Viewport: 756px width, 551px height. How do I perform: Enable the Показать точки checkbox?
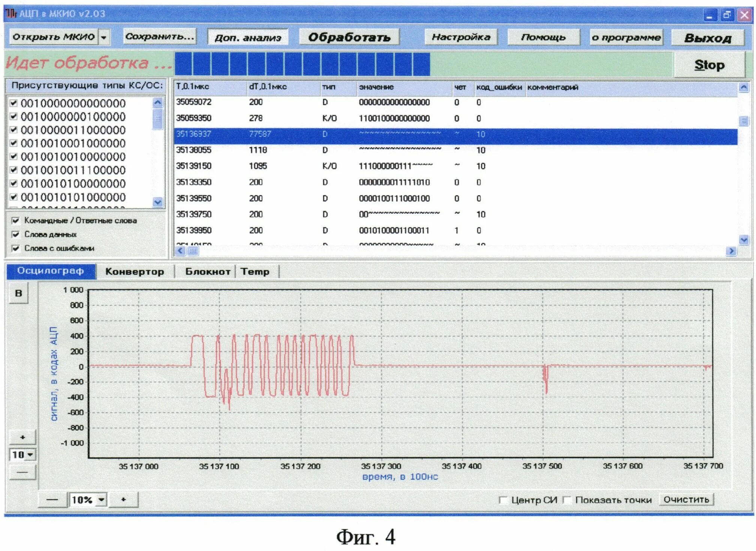click(x=567, y=500)
